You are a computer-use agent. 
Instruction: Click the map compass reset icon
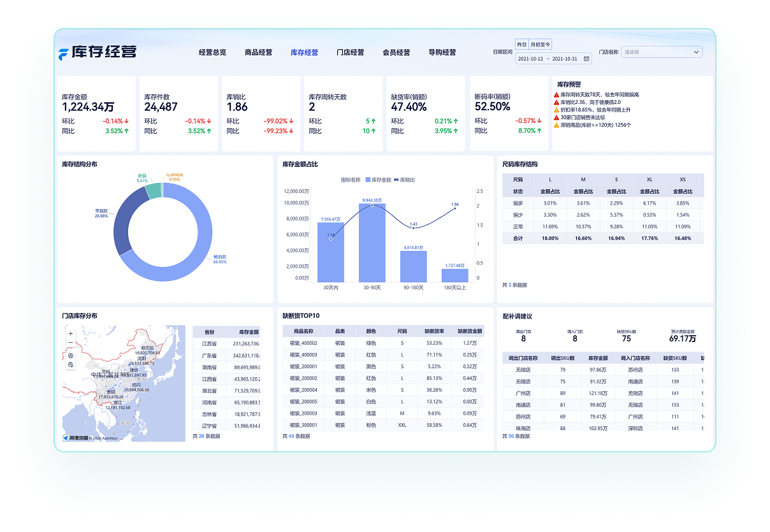click(x=71, y=356)
